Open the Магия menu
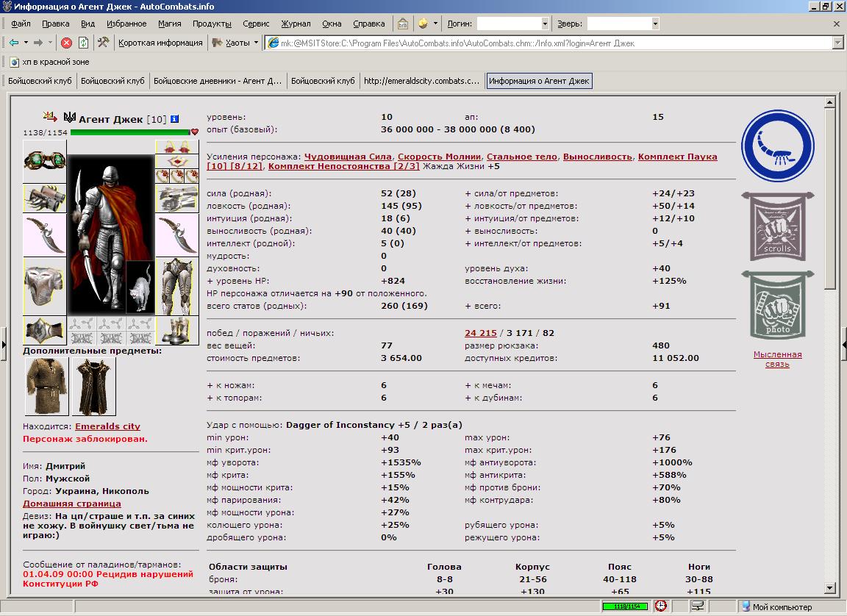Screen dimensions: 847x616 170,24
